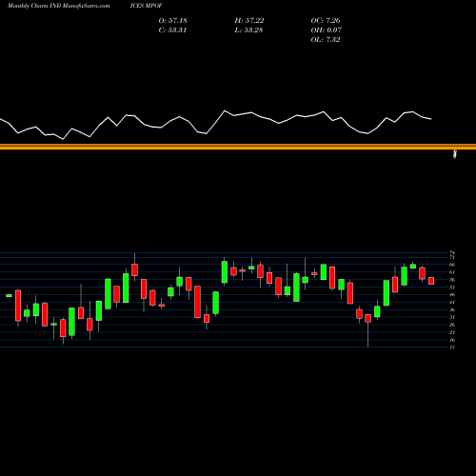The width and height of the screenshot is (476, 476).
Task: Click the price axis label 41
Action: tap(452, 302)
